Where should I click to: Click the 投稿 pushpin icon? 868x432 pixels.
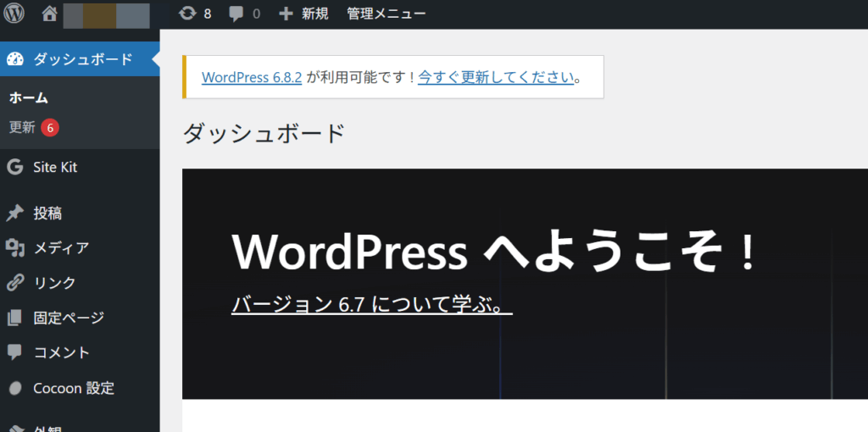pyautogui.click(x=14, y=213)
